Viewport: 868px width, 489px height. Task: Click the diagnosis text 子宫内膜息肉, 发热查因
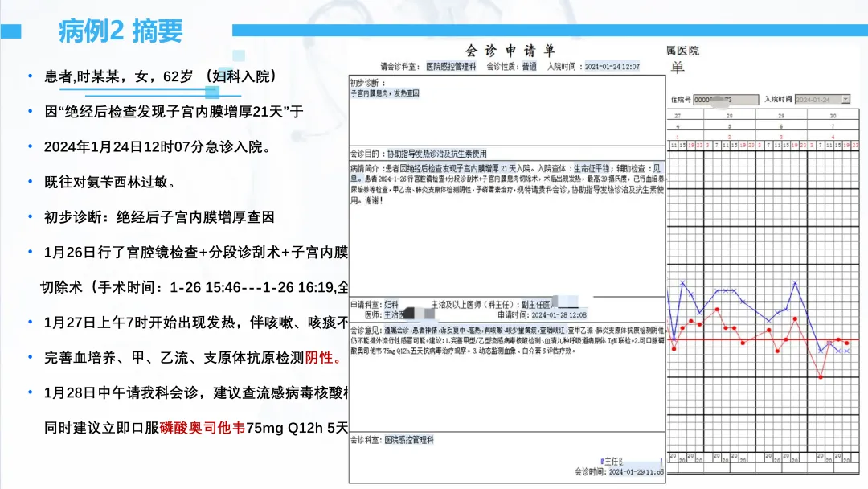click(x=385, y=93)
